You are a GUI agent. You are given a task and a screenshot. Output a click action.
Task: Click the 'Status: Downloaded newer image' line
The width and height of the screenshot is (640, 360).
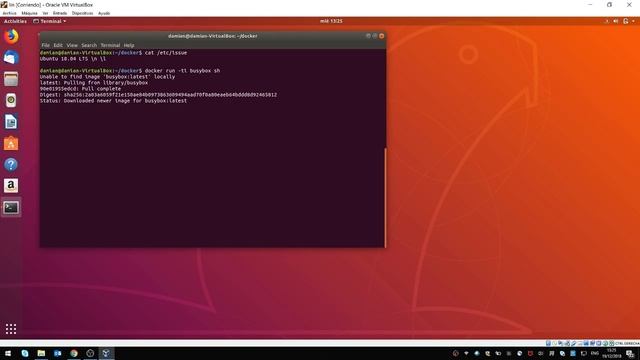pyautogui.click(x=113, y=100)
